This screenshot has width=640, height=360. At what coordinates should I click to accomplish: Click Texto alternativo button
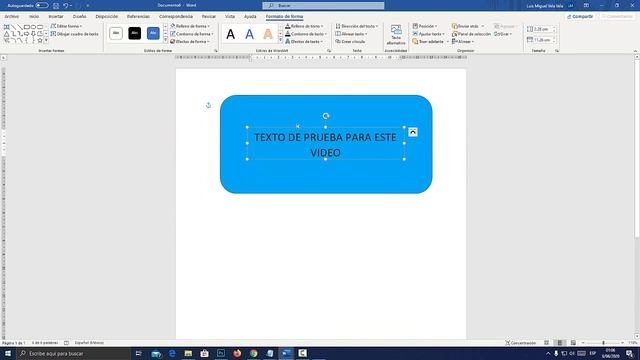[x=396, y=35]
